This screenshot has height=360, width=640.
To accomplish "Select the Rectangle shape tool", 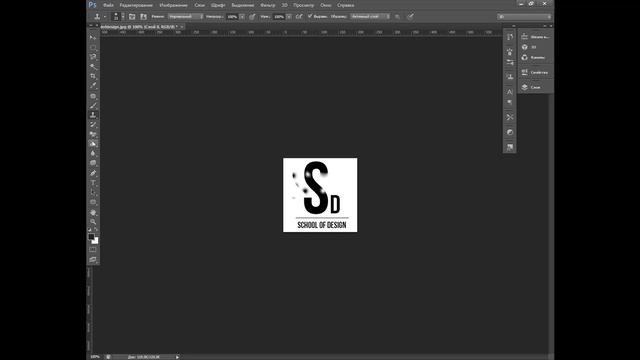I will click(x=93, y=202).
